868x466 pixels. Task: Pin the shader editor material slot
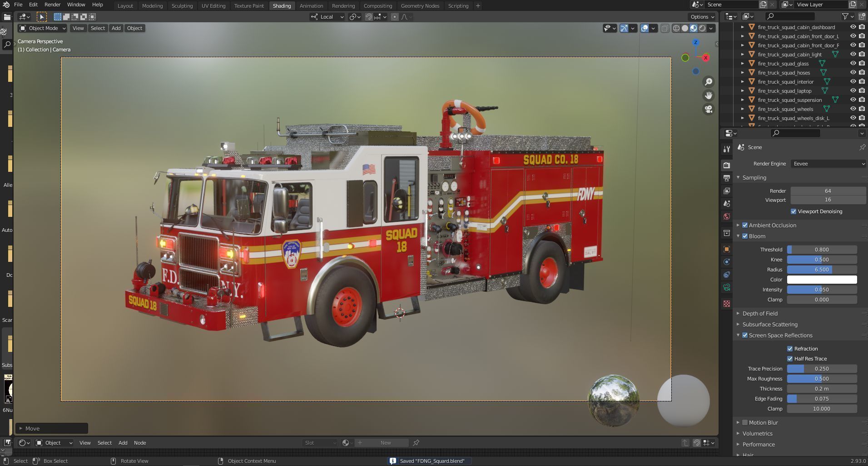[416, 443]
